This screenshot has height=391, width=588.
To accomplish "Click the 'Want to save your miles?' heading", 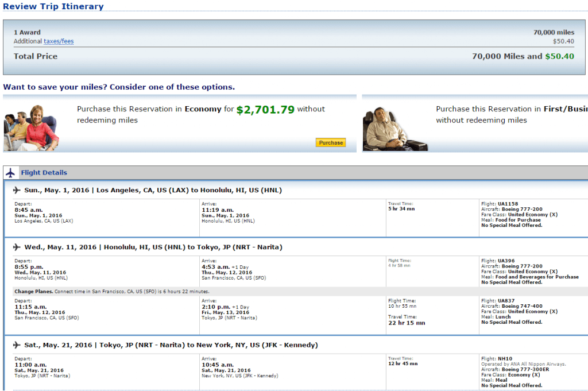I will point(119,87).
